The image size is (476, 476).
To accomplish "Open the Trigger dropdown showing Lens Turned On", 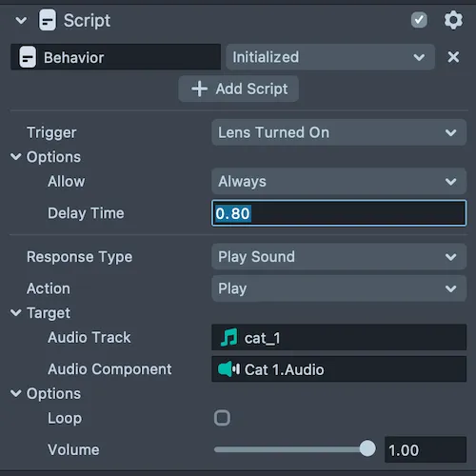I will tap(339, 132).
